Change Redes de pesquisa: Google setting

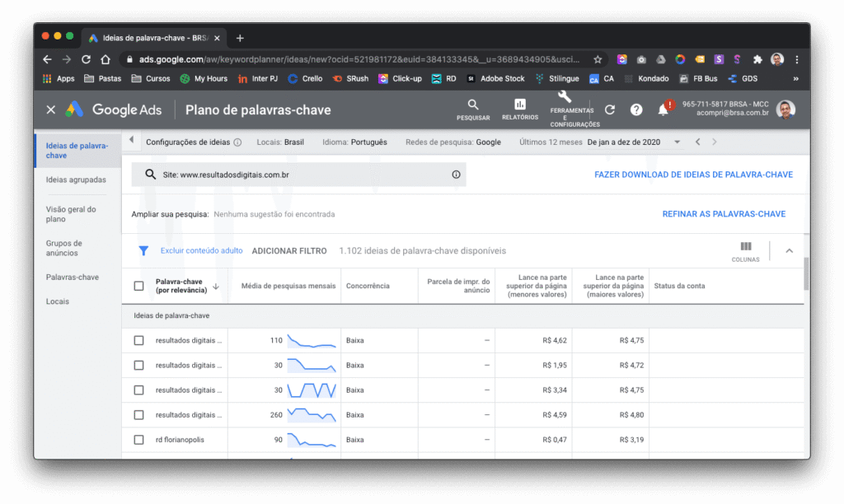click(453, 142)
